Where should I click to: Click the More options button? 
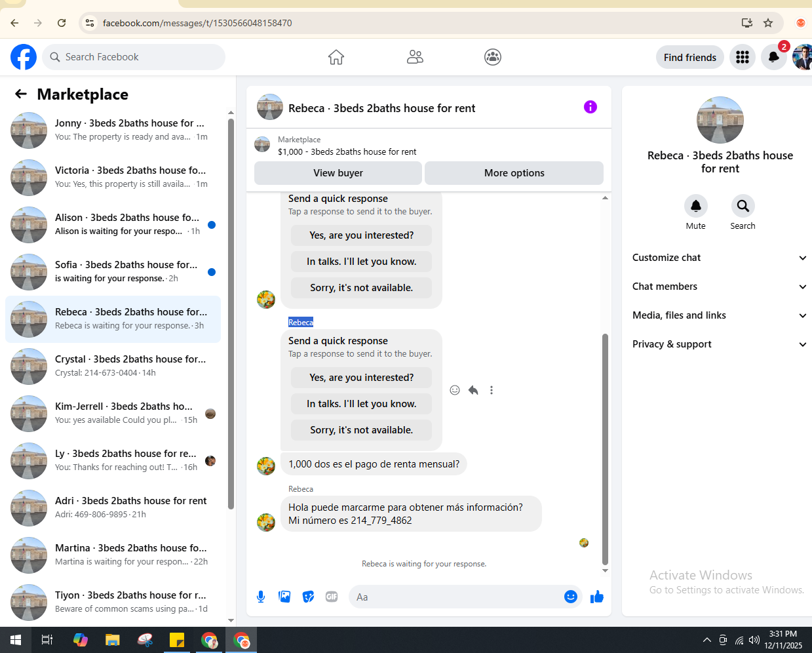point(514,173)
